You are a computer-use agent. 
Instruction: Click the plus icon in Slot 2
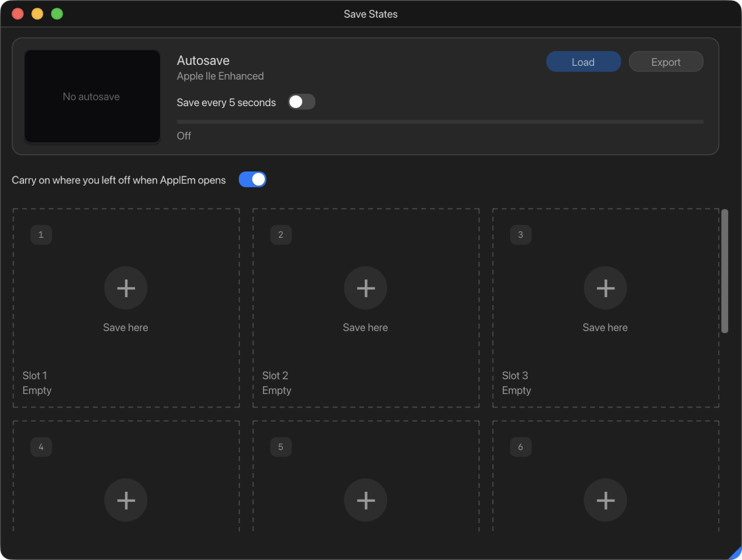pos(365,288)
